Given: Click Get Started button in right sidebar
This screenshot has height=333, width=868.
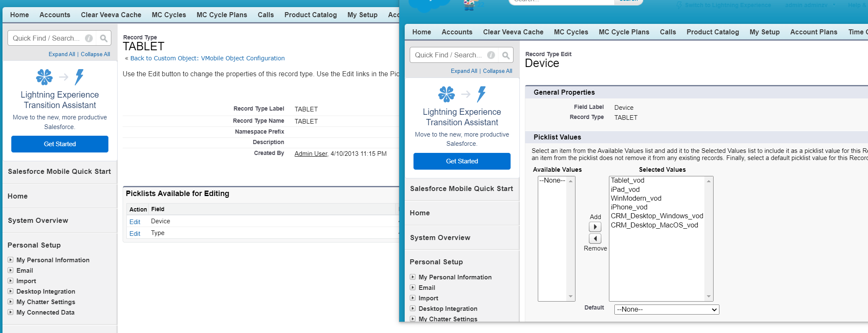Looking at the screenshot, I should pos(462,161).
